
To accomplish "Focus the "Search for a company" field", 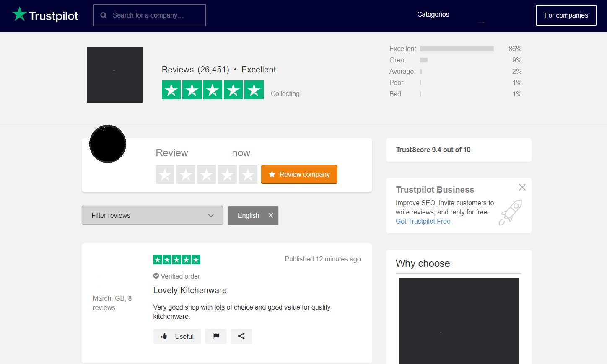I will tap(150, 15).
